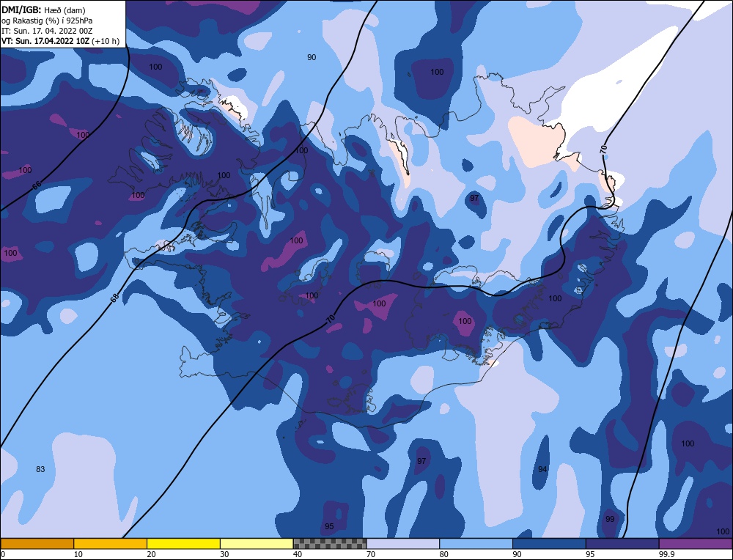Click the legend tick label '30'
This screenshot has height=560, width=733.
(x=224, y=554)
